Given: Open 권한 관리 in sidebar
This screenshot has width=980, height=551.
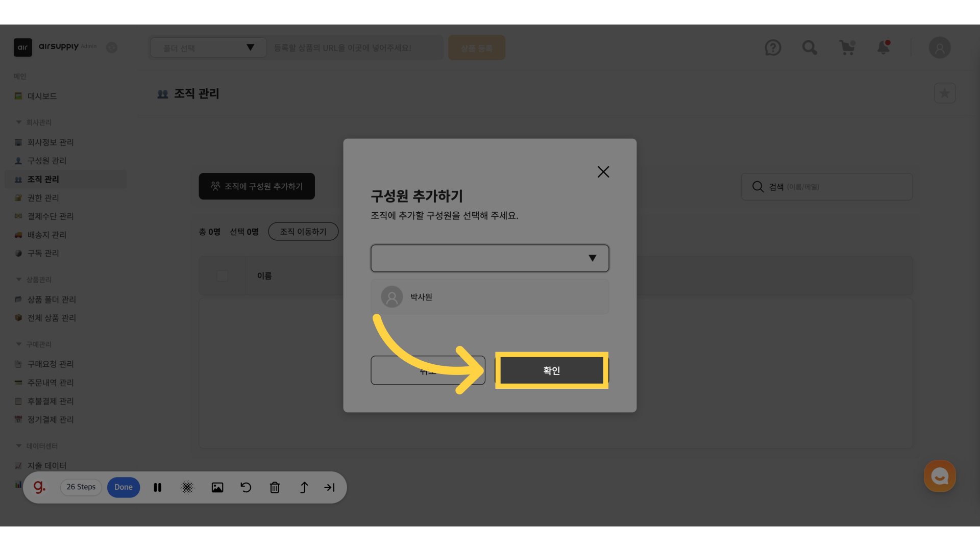Looking at the screenshot, I should coord(43,198).
